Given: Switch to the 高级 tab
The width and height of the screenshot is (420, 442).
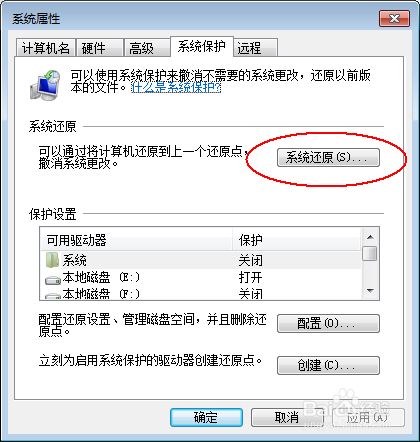Looking at the screenshot, I should click(147, 48).
